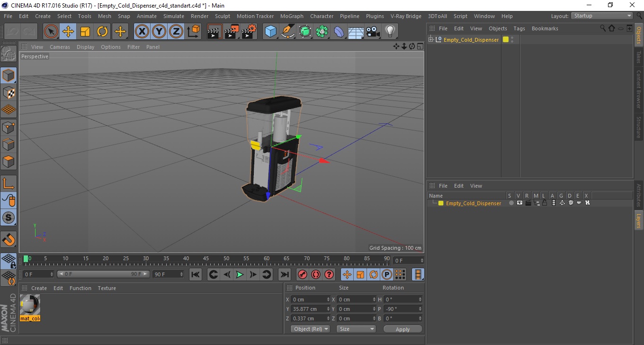Toggle viewport Solo S icon
Viewport: 644px width, 345px height.
coord(9,218)
